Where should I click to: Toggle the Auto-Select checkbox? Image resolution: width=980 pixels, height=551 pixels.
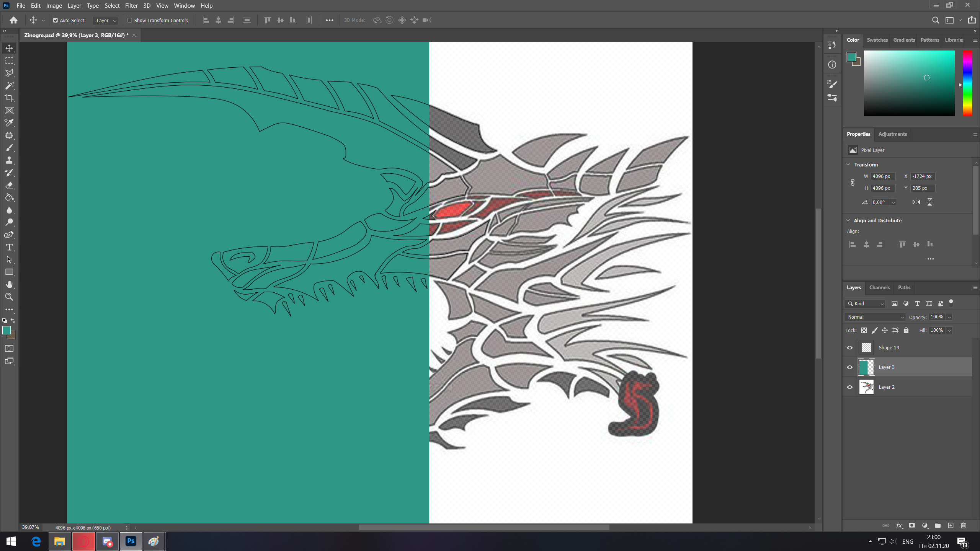56,20
